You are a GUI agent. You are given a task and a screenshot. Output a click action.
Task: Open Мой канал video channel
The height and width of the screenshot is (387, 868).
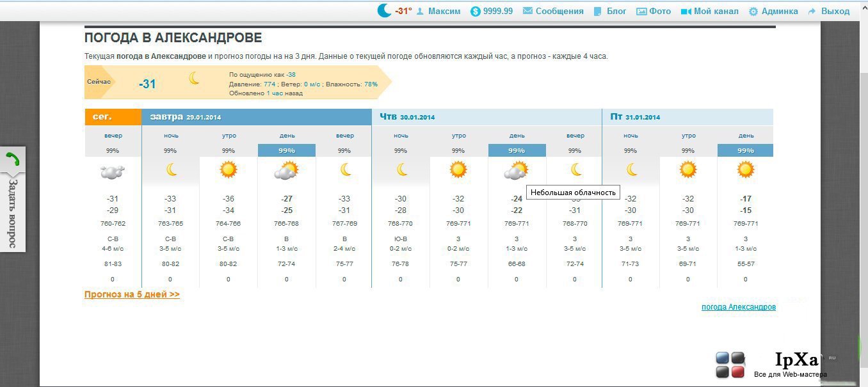tap(709, 11)
